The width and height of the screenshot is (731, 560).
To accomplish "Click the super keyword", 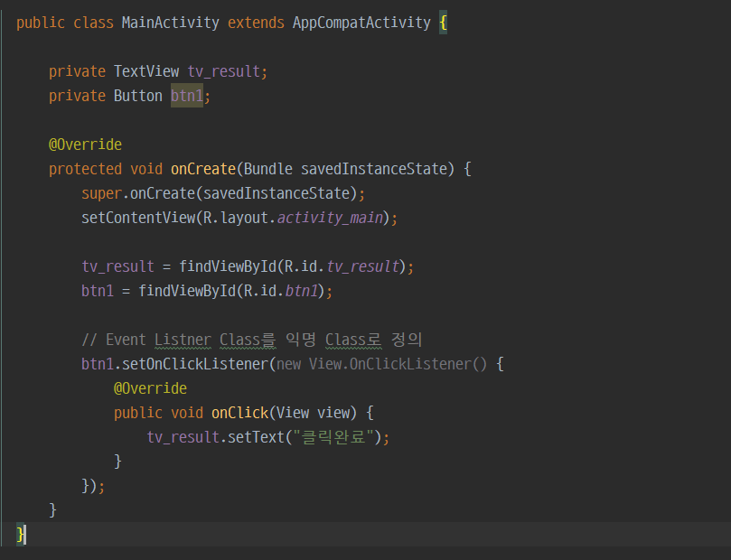I will [101, 193].
